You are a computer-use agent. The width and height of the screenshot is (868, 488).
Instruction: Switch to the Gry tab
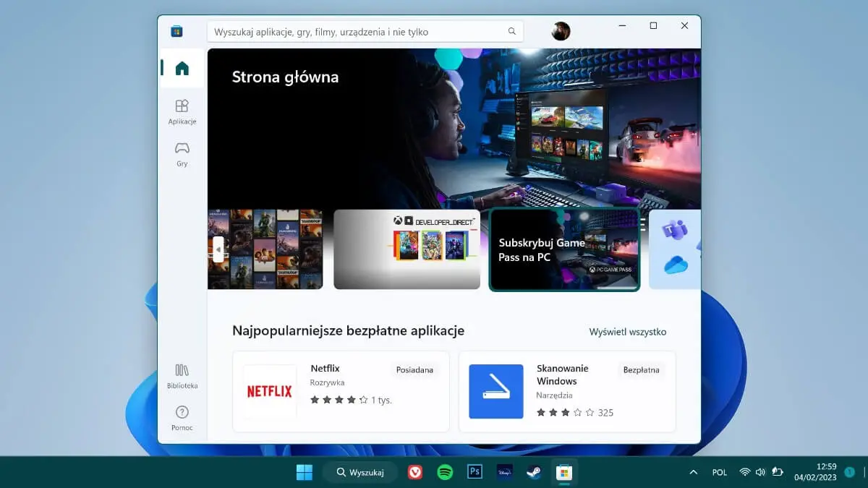[x=182, y=154]
